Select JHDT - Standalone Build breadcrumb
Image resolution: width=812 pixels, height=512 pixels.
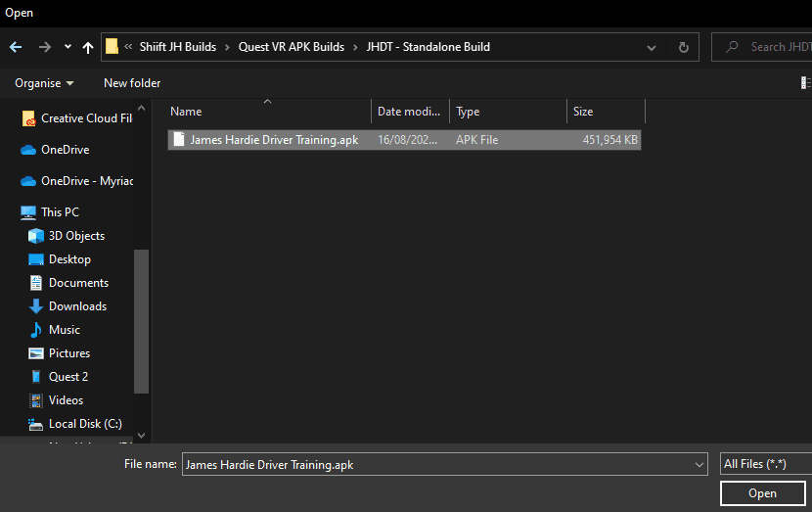click(x=428, y=47)
